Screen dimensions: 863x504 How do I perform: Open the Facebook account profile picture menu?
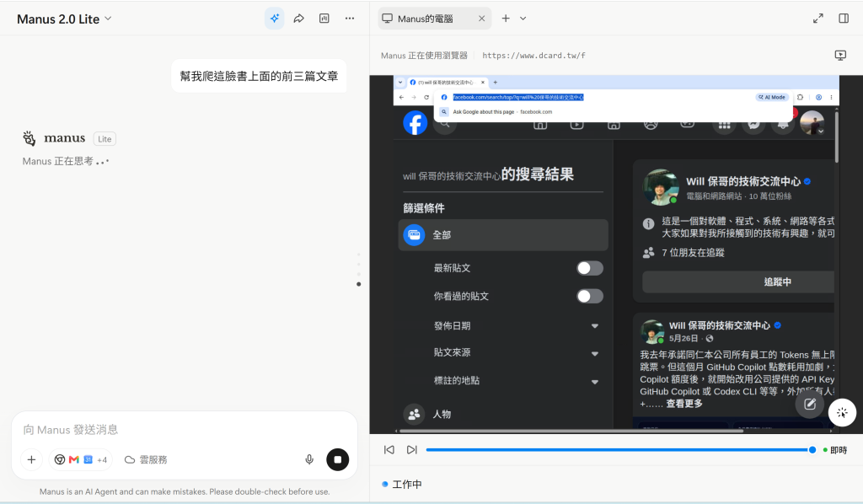pos(812,123)
